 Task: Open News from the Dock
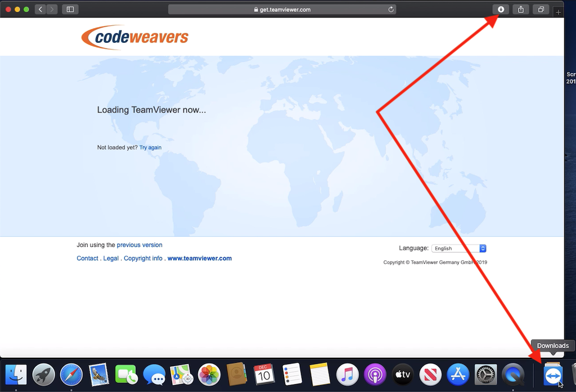point(430,375)
